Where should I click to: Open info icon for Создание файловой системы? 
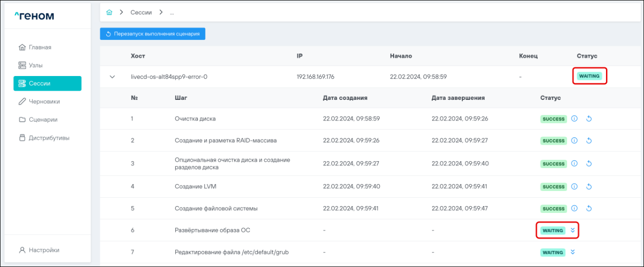[574, 209]
